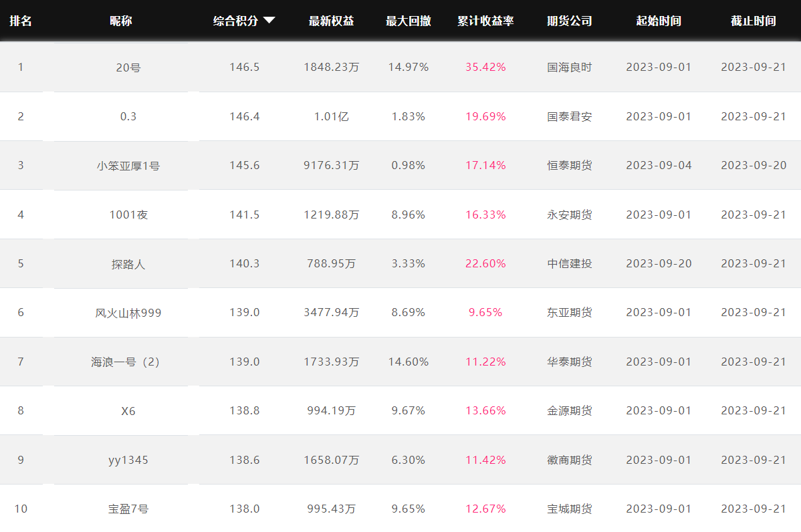Click the 截止时间 column header

pyautogui.click(x=754, y=21)
